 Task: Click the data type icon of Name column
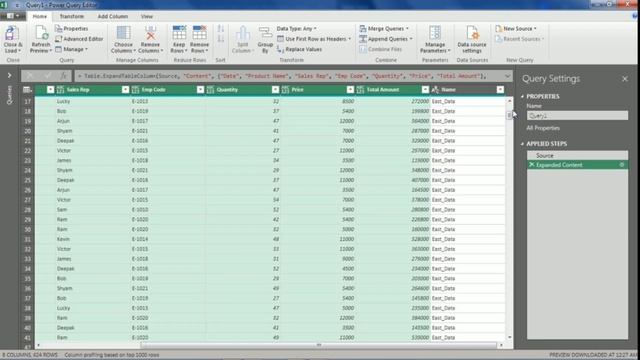(435, 89)
